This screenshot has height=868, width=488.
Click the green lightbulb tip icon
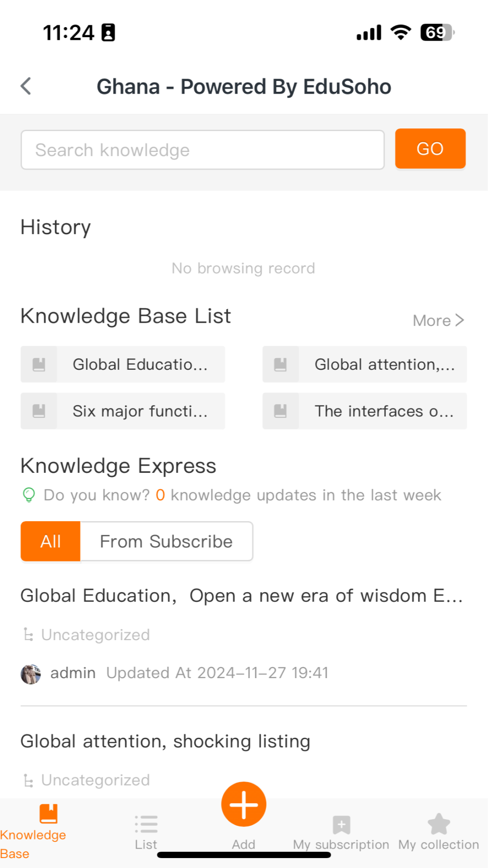point(29,495)
